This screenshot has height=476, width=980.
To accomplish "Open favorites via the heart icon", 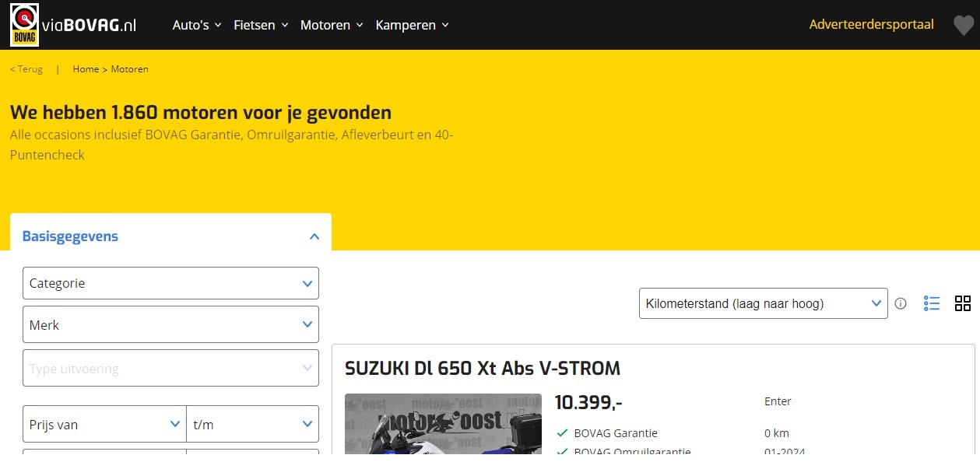I will (x=964, y=26).
